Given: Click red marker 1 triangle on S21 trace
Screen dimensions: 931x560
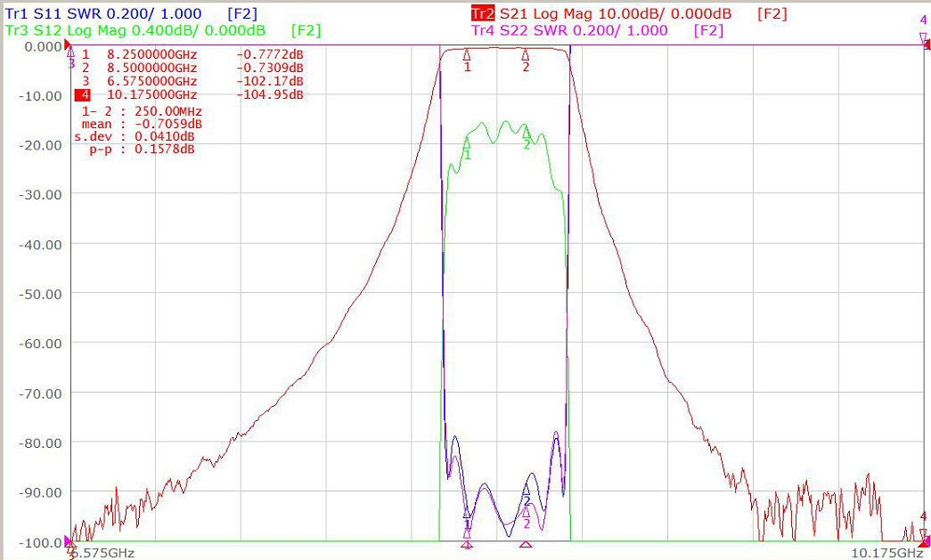Looking at the screenshot, I should tap(467, 53).
